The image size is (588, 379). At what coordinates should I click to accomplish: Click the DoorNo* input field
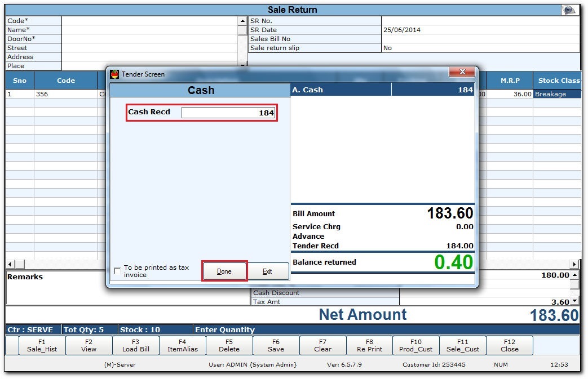[149, 38]
